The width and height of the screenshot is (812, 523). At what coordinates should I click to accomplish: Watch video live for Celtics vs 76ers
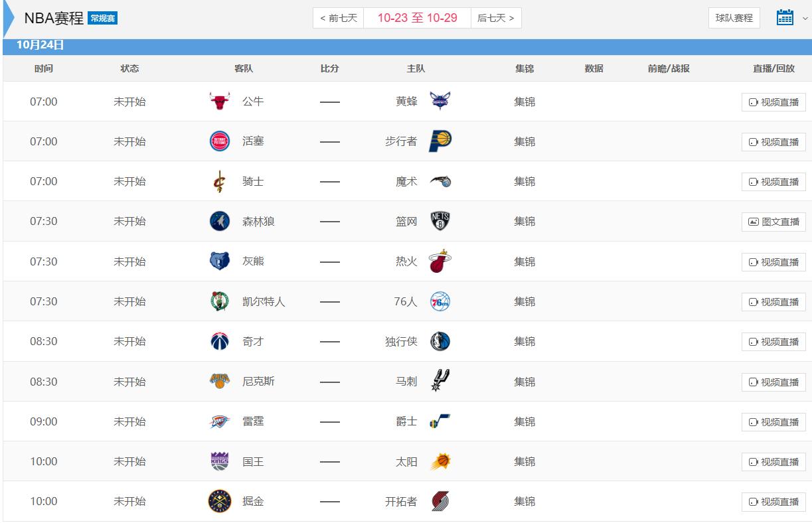coord(773,302)
